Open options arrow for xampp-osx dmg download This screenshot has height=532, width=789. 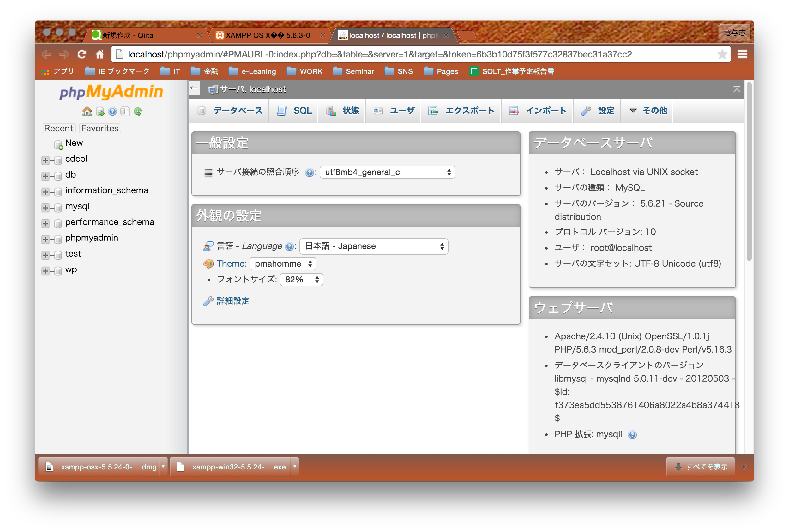coord(163,467)
